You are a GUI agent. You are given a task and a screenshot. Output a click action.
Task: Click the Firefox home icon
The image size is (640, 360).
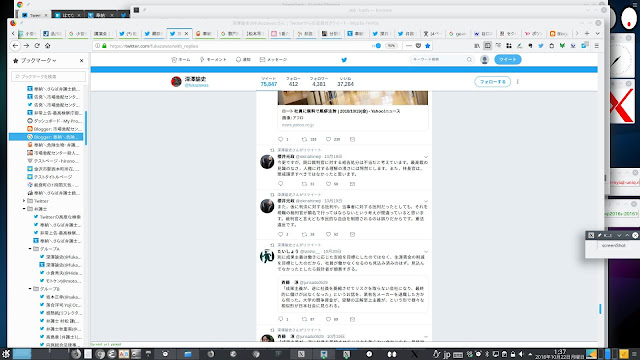click(47, 46)
